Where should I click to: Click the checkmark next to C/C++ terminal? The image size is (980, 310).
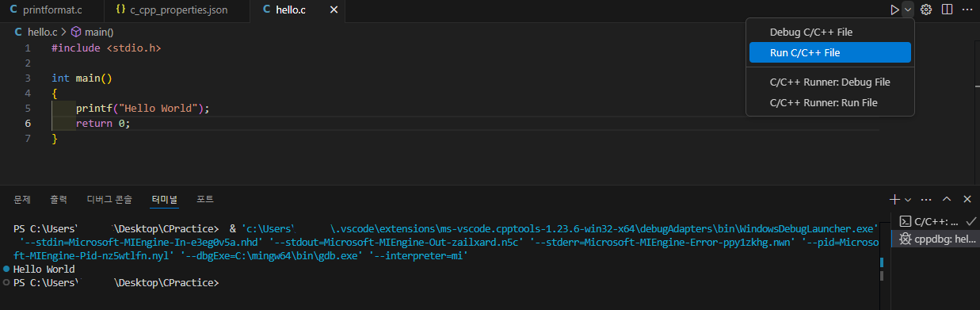[x=971, y=222]
